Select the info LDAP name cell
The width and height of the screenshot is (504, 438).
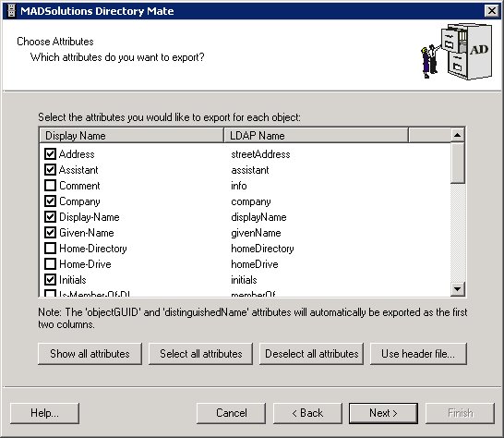coord(239,186)
